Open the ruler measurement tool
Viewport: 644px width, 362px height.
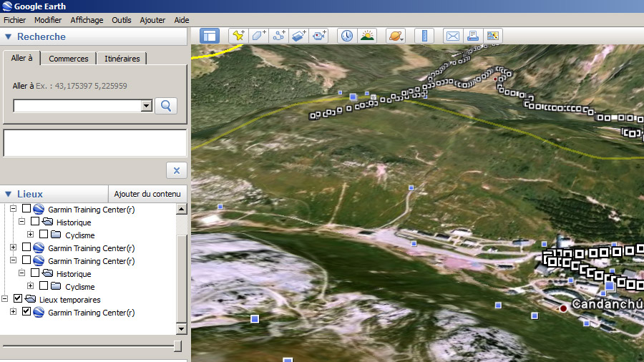(x=424, y=35)
